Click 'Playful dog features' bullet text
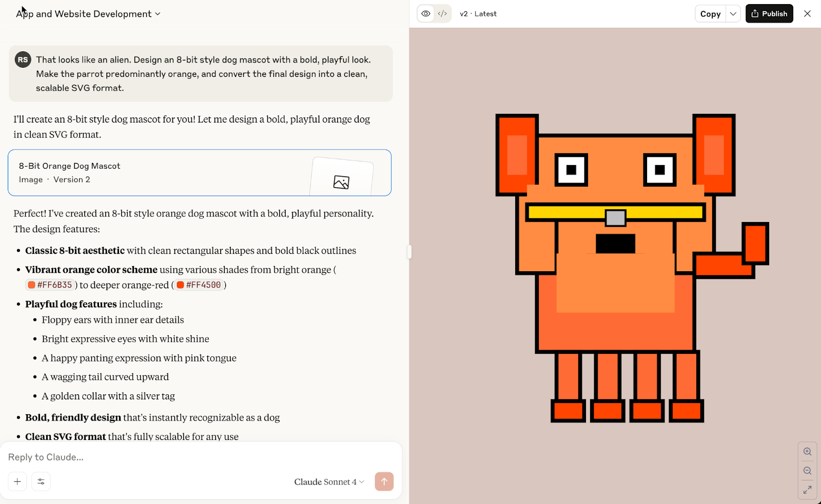Screen dimensions: 821x504 71,304
